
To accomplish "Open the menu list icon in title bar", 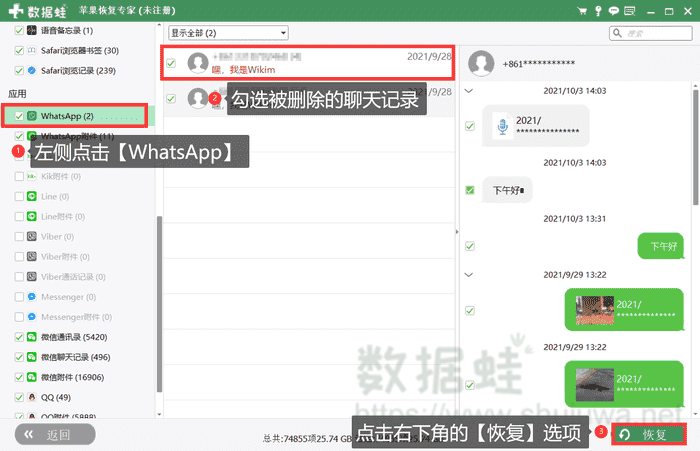I will pos(629,11).
